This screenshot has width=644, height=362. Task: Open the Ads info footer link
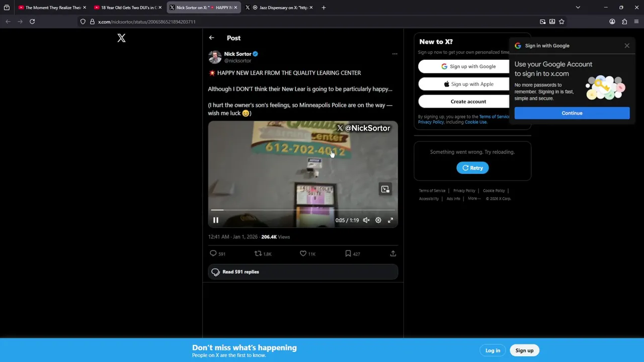click(x=453, y=199)
